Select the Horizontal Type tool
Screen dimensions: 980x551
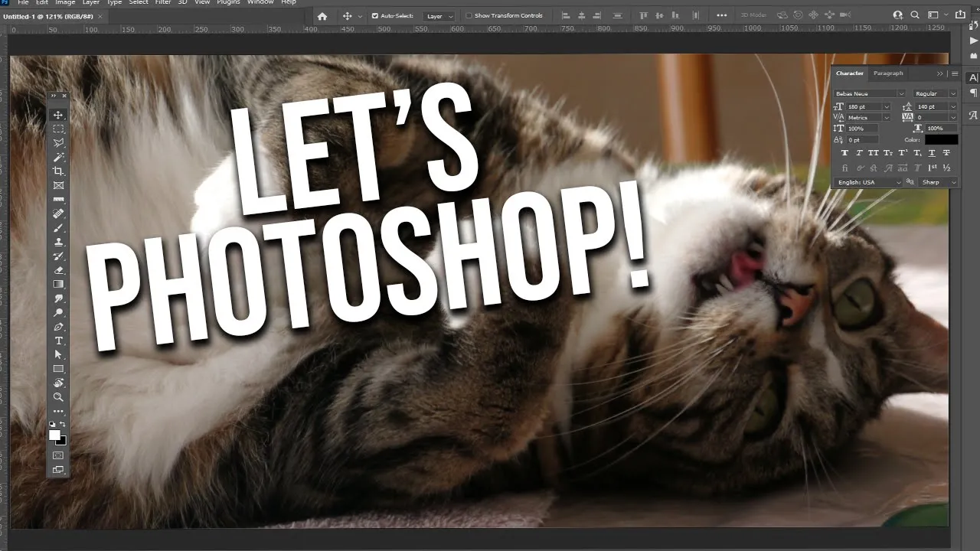[x=58, y=341]
